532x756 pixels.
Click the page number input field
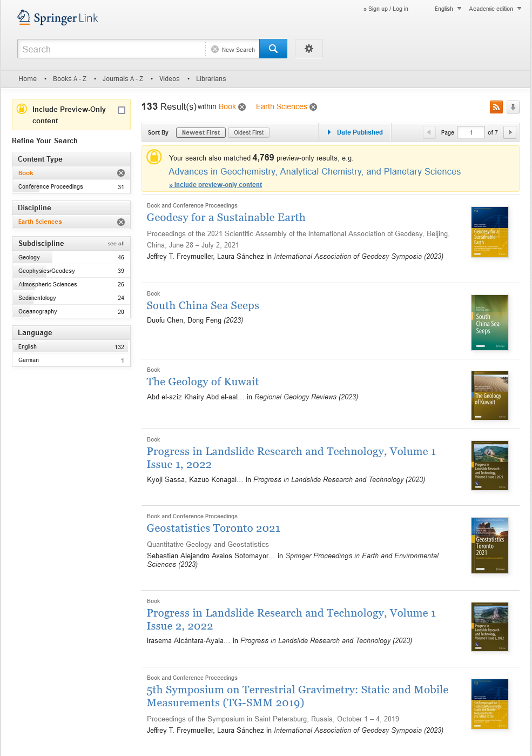[470, 132]
